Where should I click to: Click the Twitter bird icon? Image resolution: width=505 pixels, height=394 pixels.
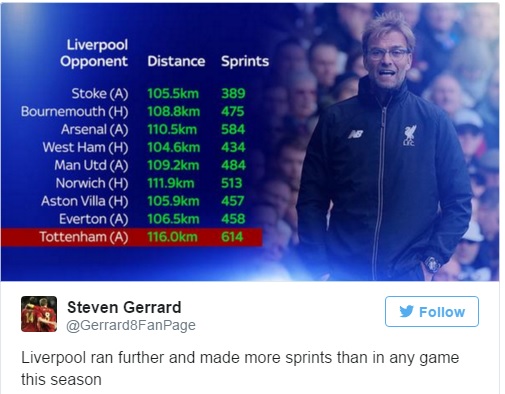(x=407, y=311)
